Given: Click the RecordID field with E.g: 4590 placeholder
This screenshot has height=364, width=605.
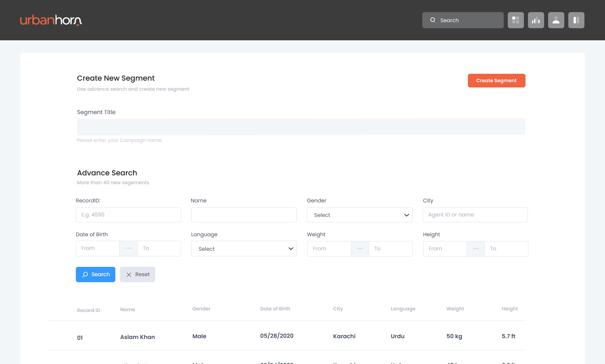Looking at the screenshot, I should click(128, 214).
